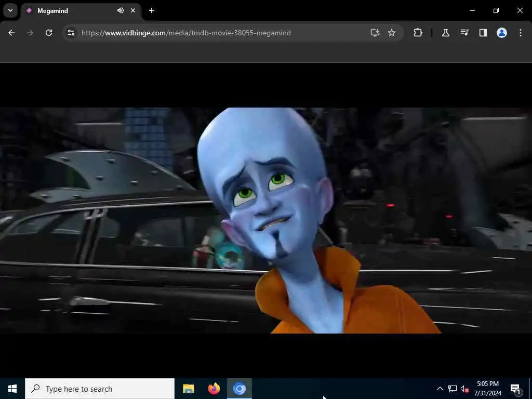Switch to Chrome in the taskbar
Screen dimensions: 532x399
coord(239,389)
